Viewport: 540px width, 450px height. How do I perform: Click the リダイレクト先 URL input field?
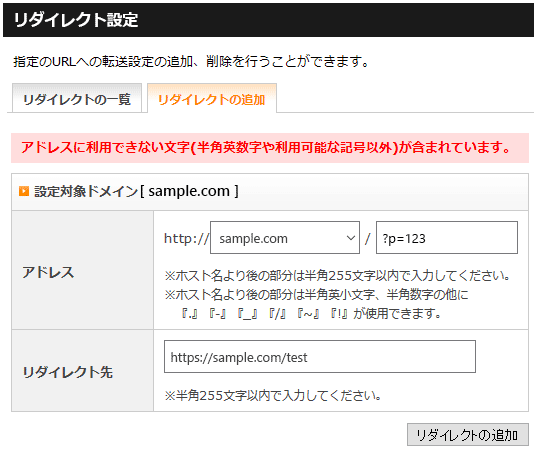pos(320,357)
